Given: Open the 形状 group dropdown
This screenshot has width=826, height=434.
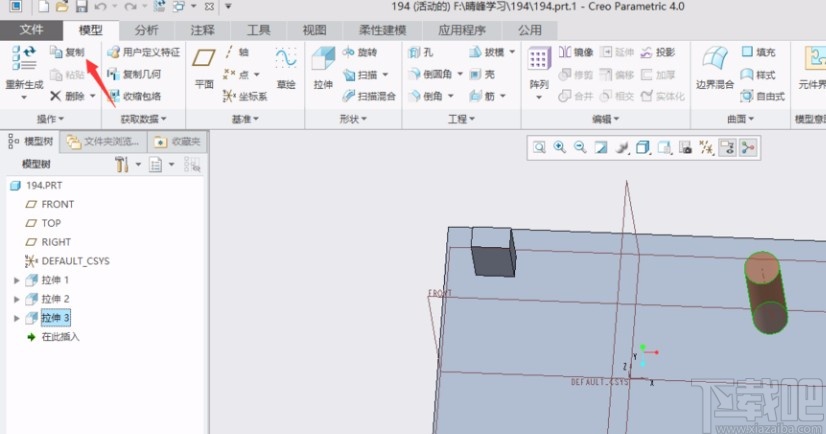Looking at the screenshot, I should (353, 119).
